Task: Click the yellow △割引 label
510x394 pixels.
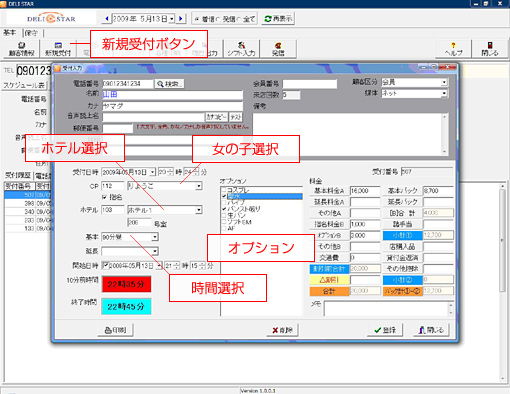Action: click(329, 280)
